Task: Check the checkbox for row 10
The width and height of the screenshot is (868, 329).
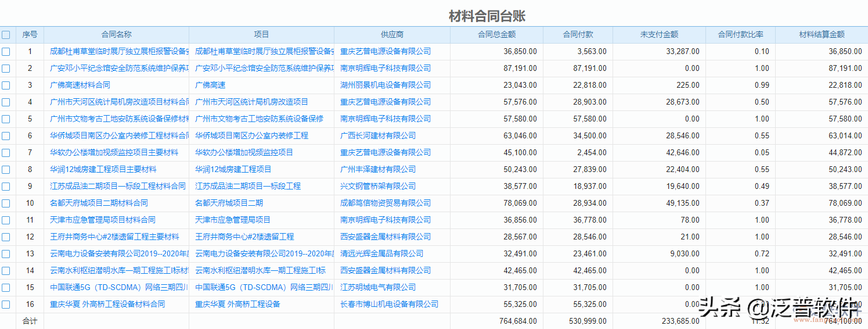Action: click(6, 203)
